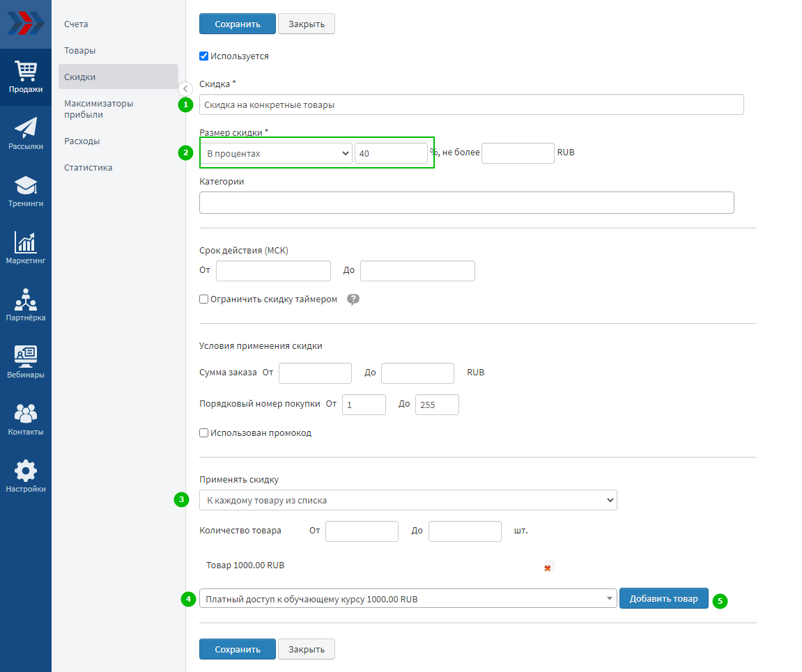The image size is (802, 672).
Task: Click the top Сохранить button
Action: tap(237, 24)
